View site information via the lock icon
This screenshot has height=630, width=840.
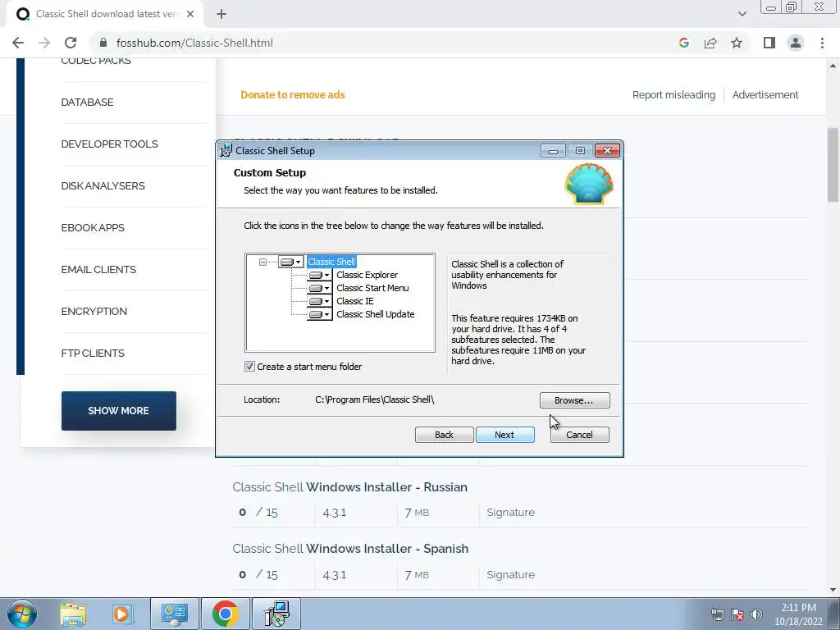coord(103,43)
